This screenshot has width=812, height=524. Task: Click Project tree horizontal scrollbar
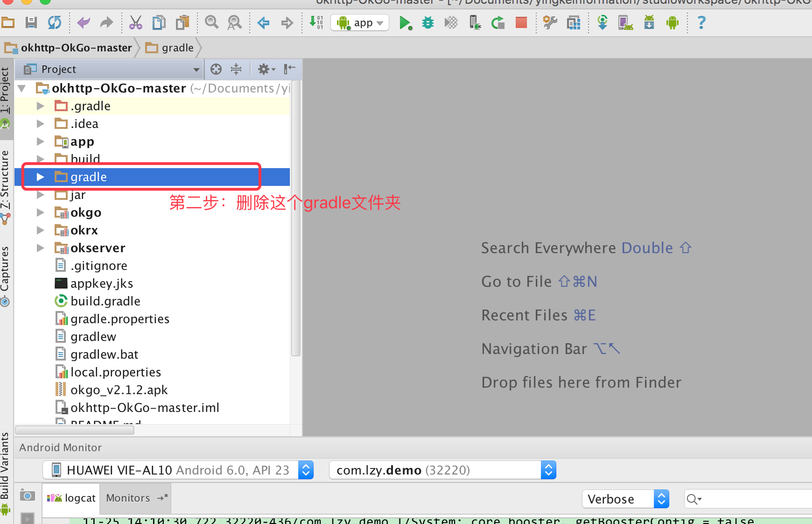pos(75,430)
